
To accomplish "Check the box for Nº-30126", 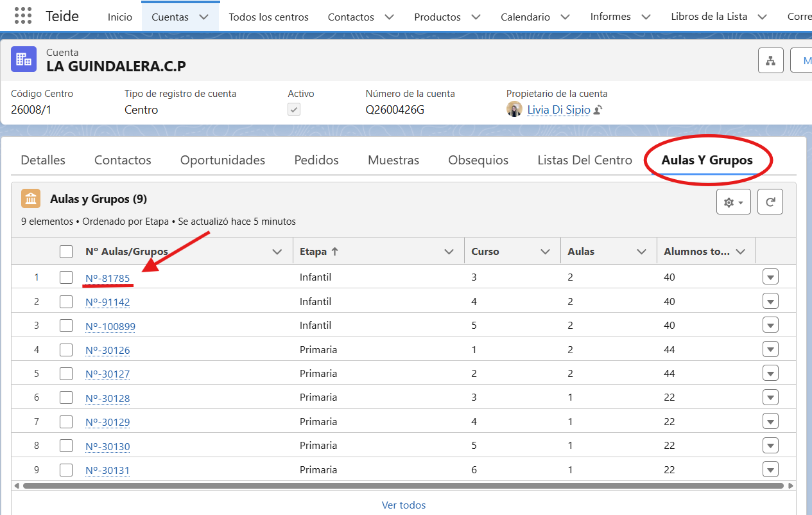I will coord(66,349).
